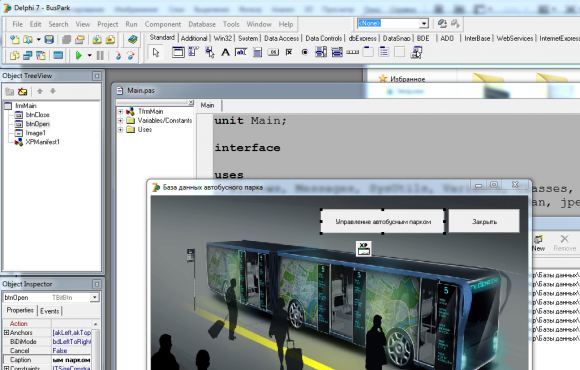The image size is (580, 370).
Task: Pick the MainMenu component icon
Action: point(193,52)
